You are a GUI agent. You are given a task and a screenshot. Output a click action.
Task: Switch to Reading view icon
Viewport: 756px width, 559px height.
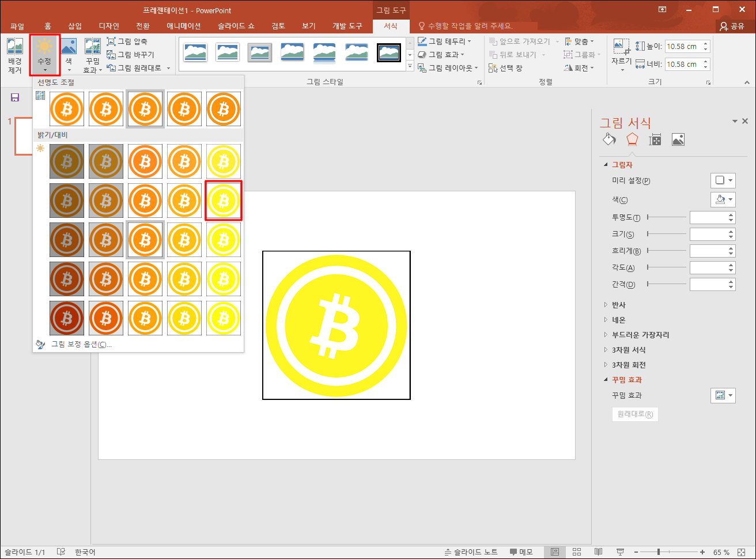click(x=599, y=552)
